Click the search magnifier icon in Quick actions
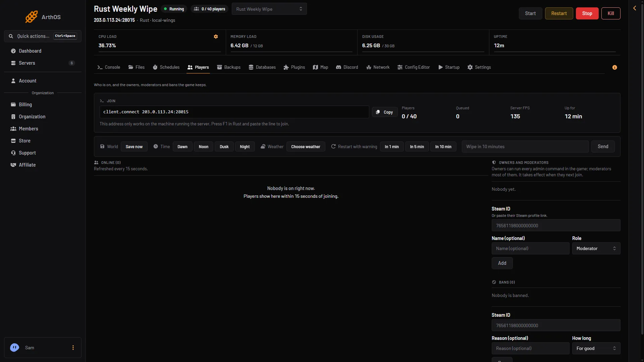Viewport: 644px width, 362px height. coord(11,36)
